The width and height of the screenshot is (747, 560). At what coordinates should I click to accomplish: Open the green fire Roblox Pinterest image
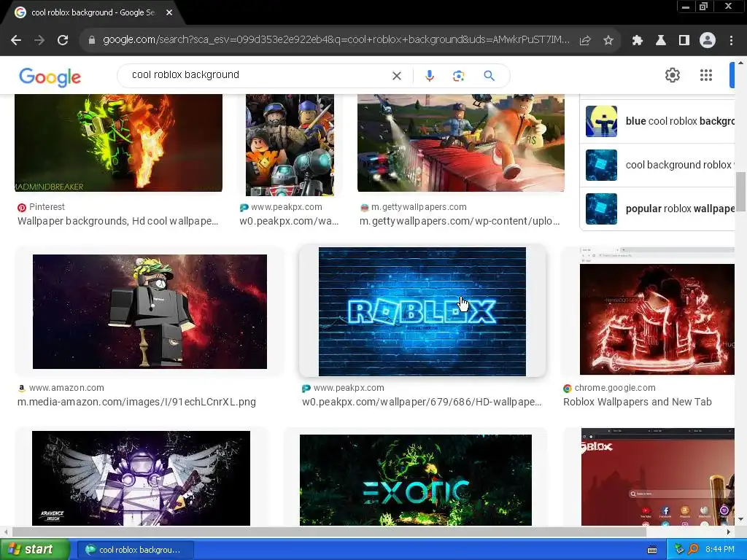pyautogui.click(x=119, y=143)
